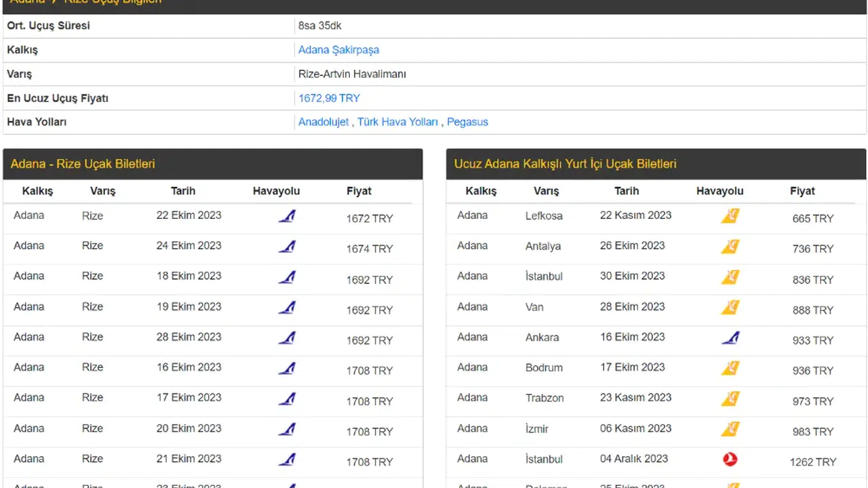
Task: Select the 1674 TRY Adana-Rize flight price
Action: point(370,249)
